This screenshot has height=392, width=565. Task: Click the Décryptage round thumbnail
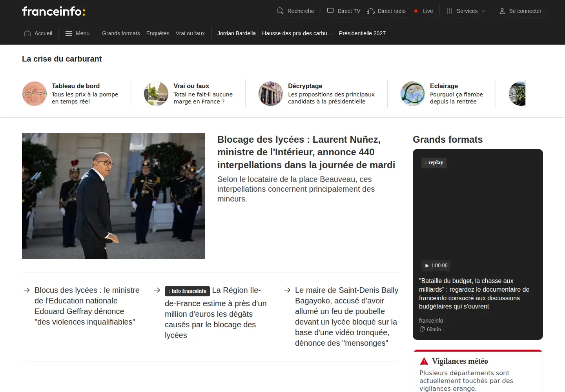pyautogui.click(x=271, y=94)
